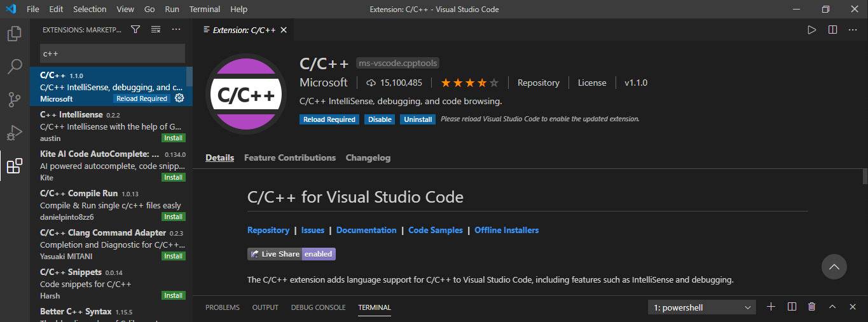Click the filter extensions funnel icon
This screenshot has width=868, height=322.
tap(135, 29)
